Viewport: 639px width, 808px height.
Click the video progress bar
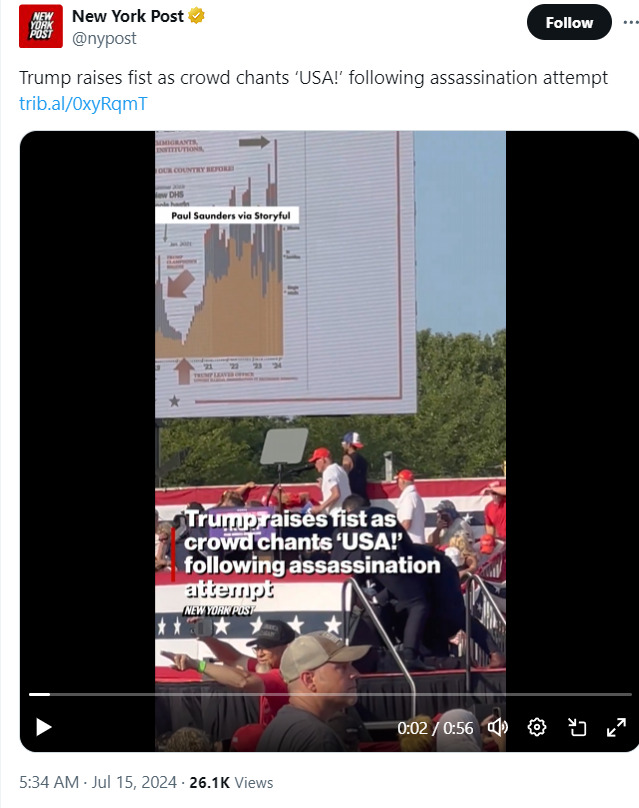pos(330,695)
